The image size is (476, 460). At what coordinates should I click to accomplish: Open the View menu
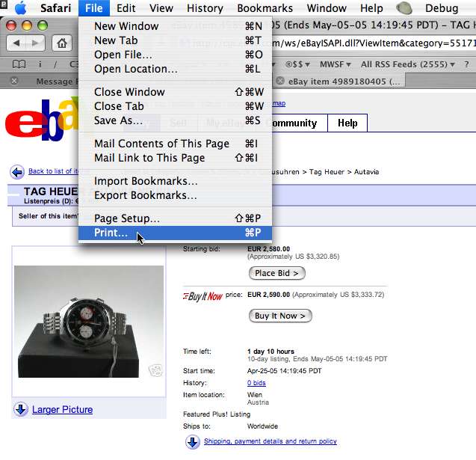click(161, 8)
